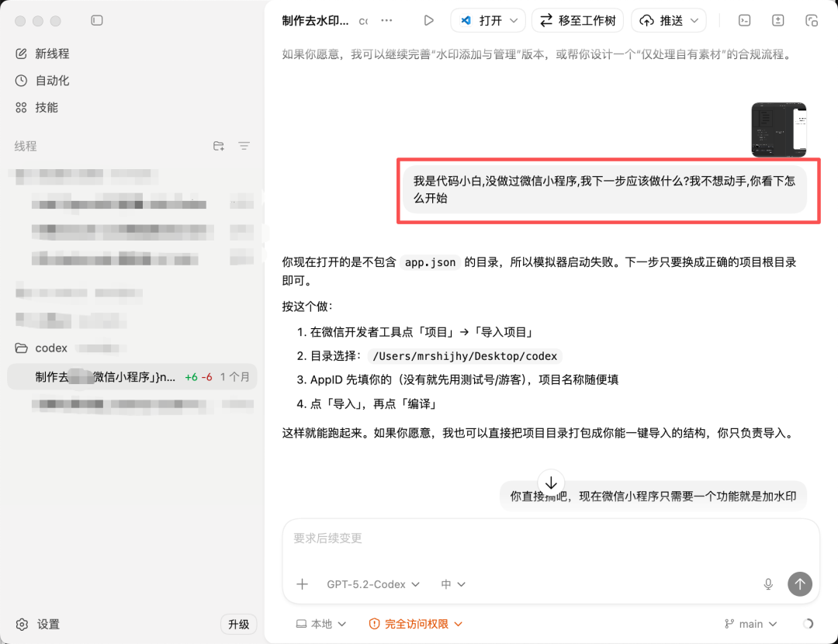Open the thread filter icon beside folder icon
The width and height of the screenshot is (838, 644).
point(244,146)
